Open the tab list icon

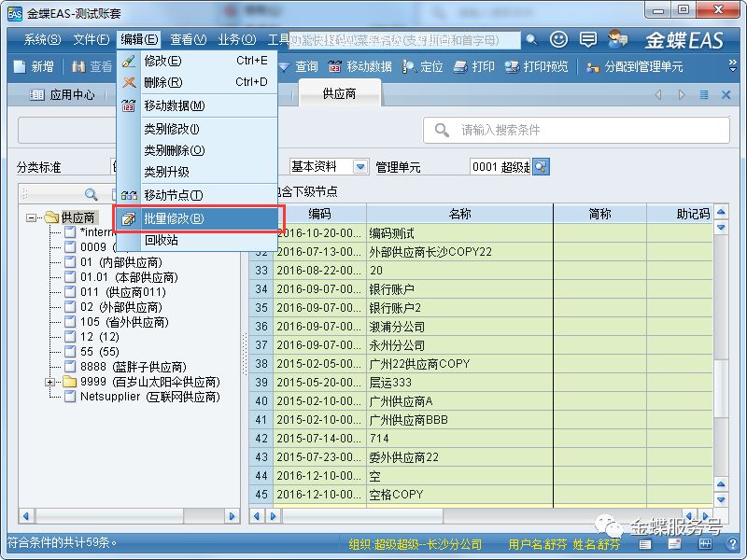click(x=704, y=95)
